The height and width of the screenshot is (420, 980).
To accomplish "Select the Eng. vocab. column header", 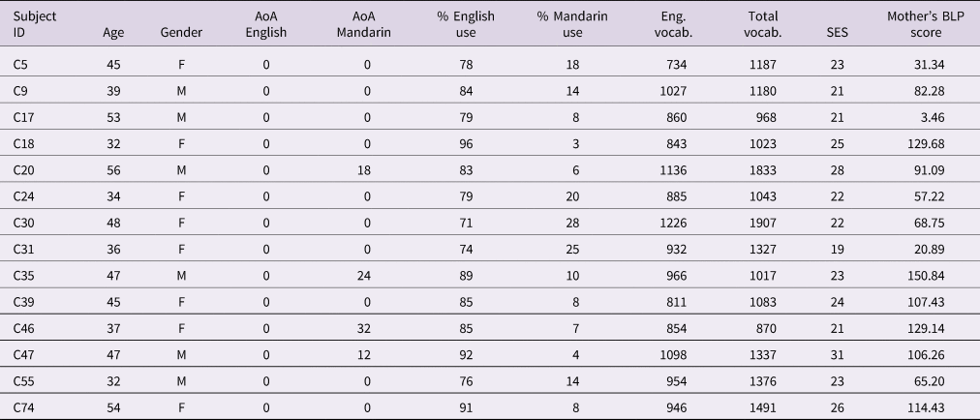I will click(669, 24).
